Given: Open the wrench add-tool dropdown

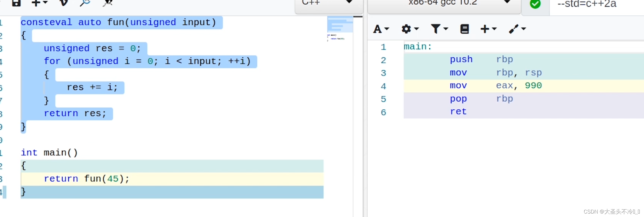Looking at the screenshot, I should tap(517, 29).
